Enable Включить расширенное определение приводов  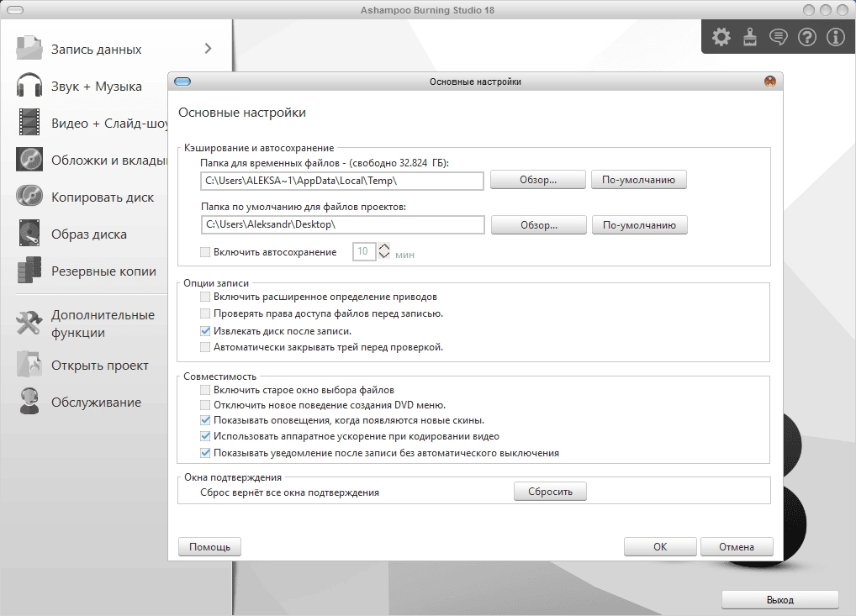click(205, 297)
